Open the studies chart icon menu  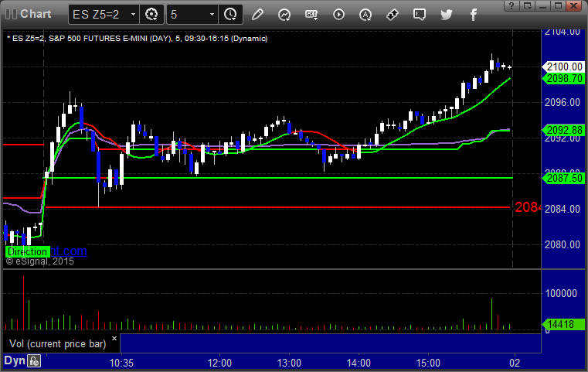(284, 15)
